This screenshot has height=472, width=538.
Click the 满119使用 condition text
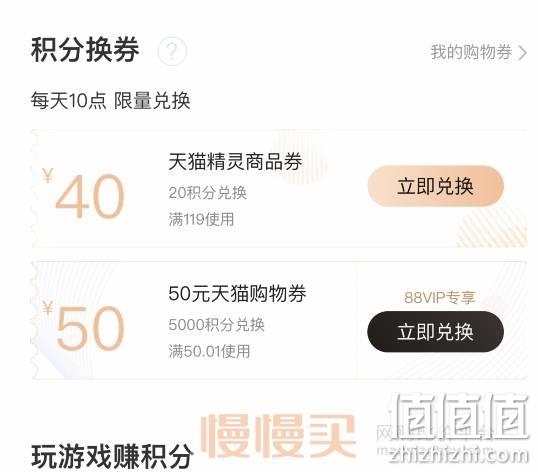[x=201, y=219]
